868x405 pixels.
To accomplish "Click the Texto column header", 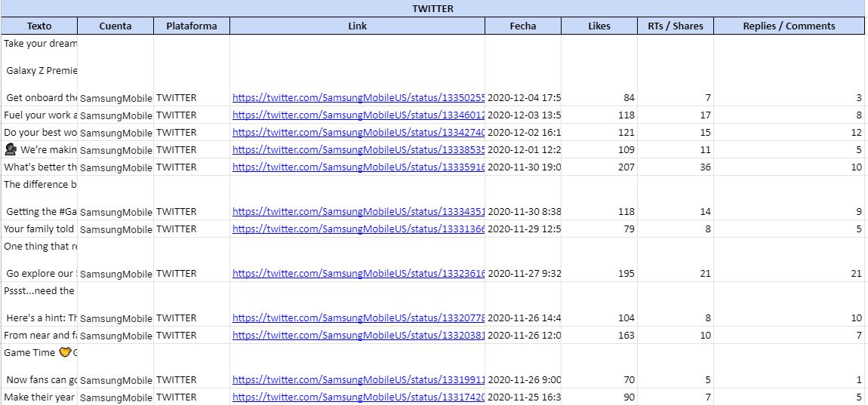I will [x=39, y=26].
